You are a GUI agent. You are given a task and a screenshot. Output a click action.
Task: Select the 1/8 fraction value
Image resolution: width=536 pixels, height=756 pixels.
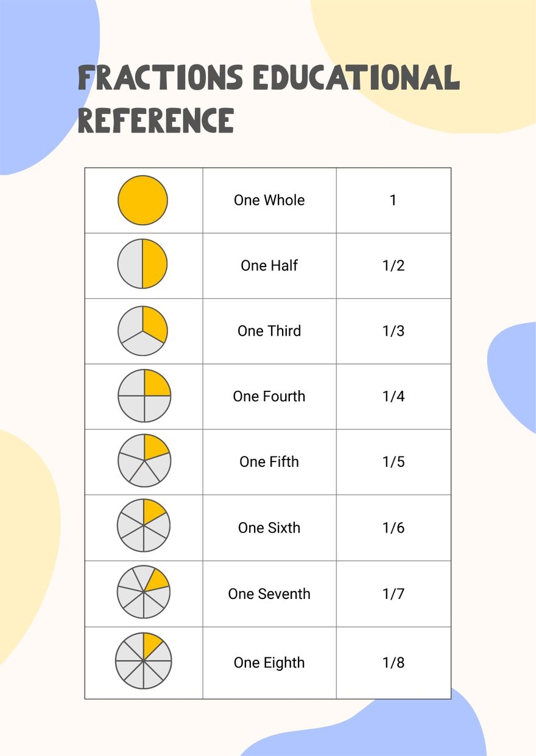[x=393, y=663]
